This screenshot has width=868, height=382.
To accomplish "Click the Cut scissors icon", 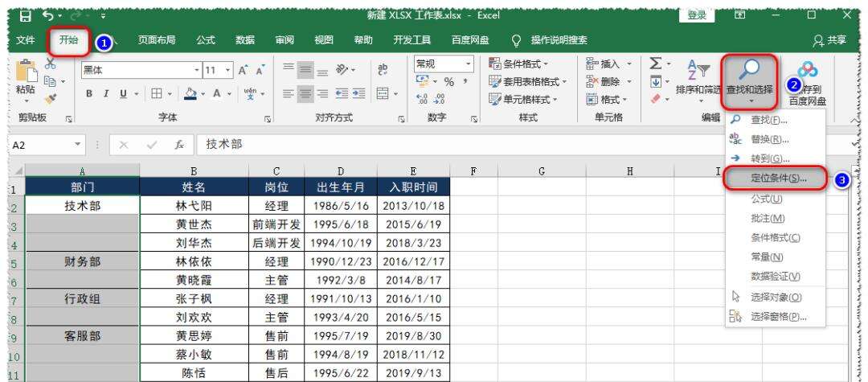I will pyautogui.click(x=50, y=64).
